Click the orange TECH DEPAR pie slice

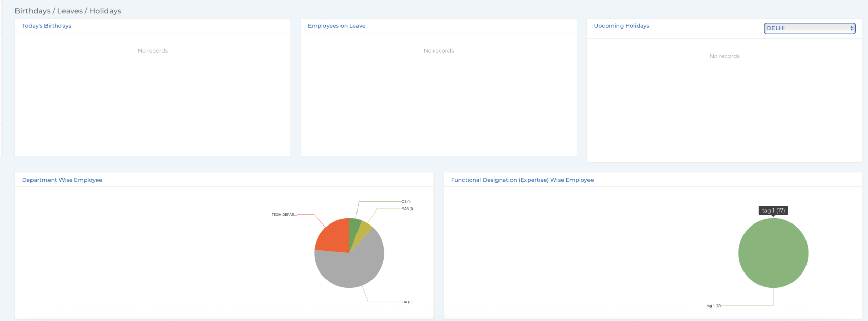pyautogui.click(x=333, y=236)
